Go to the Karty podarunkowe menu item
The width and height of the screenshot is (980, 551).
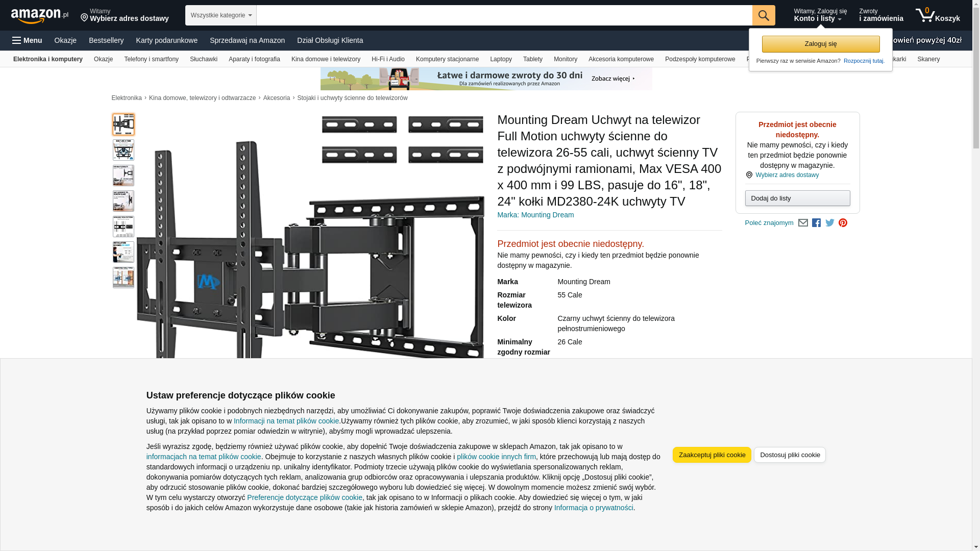(x=166, y=40)
